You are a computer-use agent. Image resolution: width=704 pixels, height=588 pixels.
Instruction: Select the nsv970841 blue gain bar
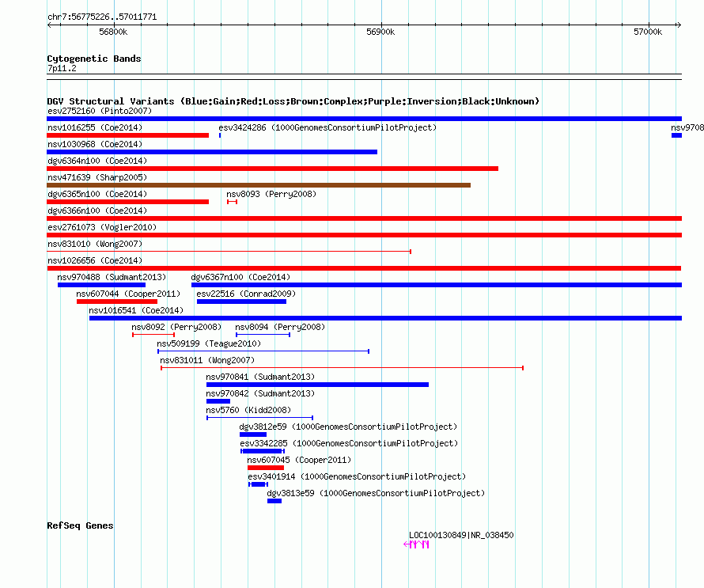click(x=317, y=385)
